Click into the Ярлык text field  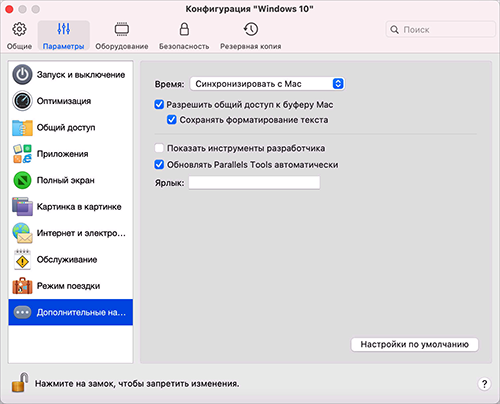click(x=254, y=183)
